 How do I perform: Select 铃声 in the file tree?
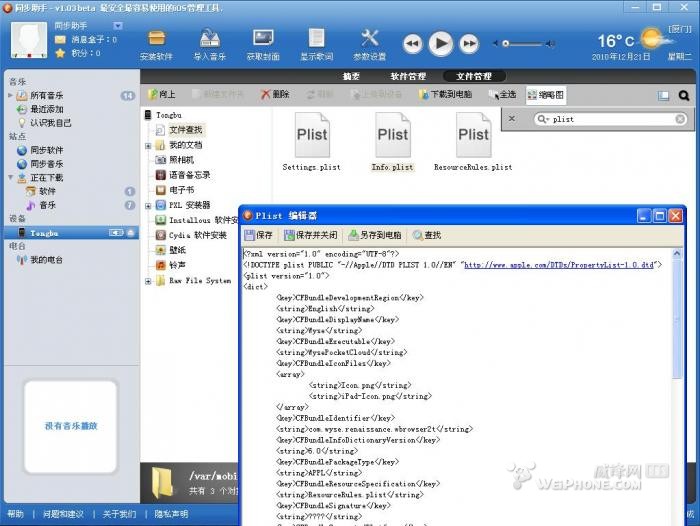coord(177,265)
